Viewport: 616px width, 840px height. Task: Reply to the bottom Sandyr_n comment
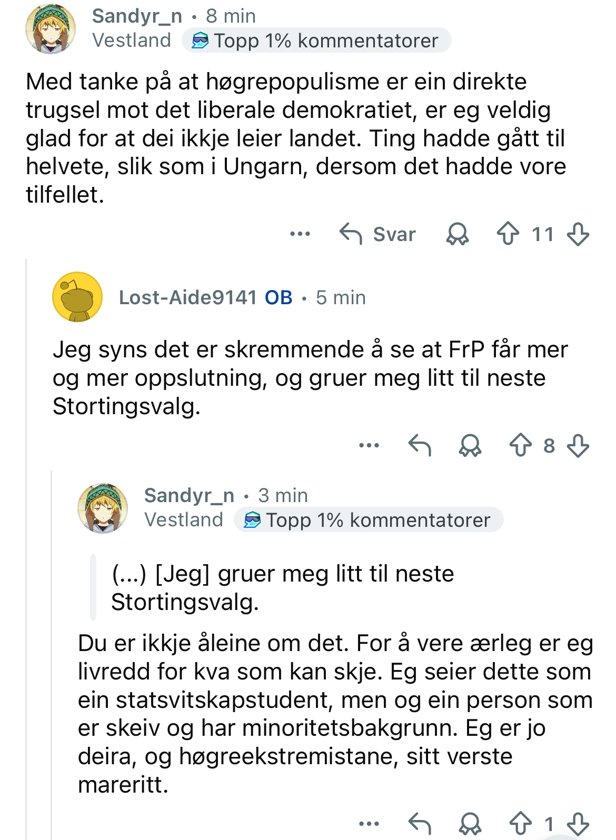420,824
